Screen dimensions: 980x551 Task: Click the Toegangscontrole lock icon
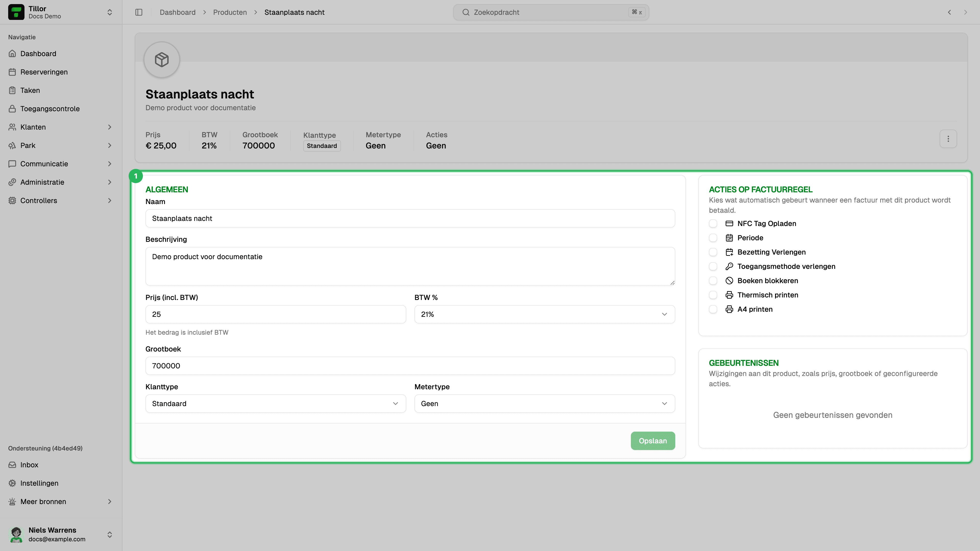12,109
